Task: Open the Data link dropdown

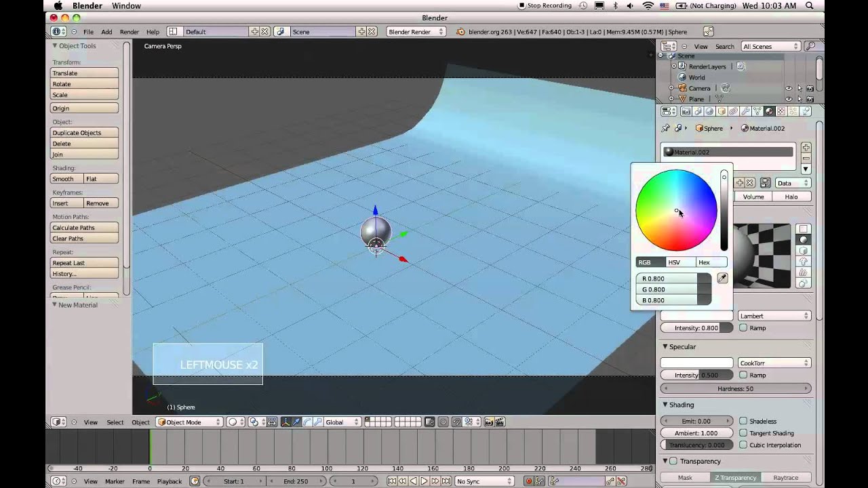Action: tap(793, 183)
